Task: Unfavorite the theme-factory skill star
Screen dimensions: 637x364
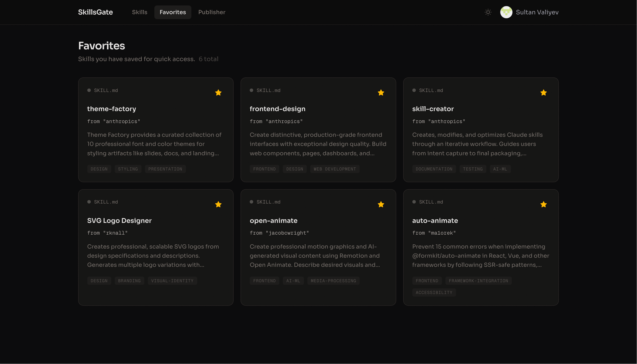Action: (218, 93)
